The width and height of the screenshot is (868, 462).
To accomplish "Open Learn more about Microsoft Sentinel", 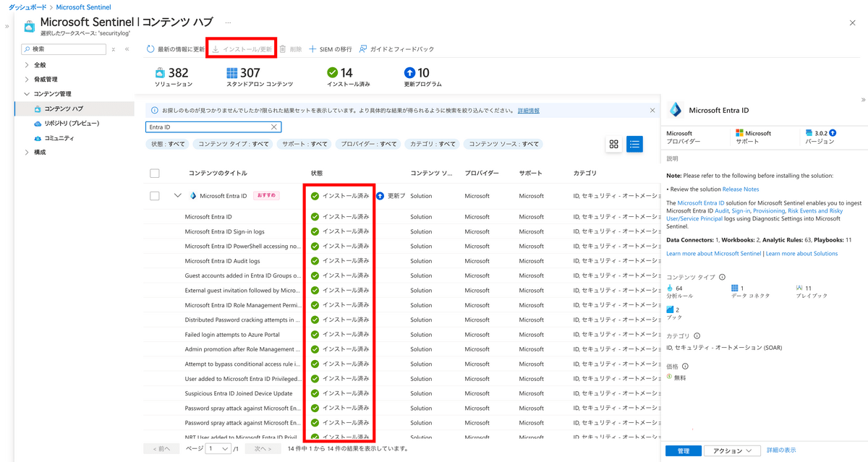I will coord(713,254).
